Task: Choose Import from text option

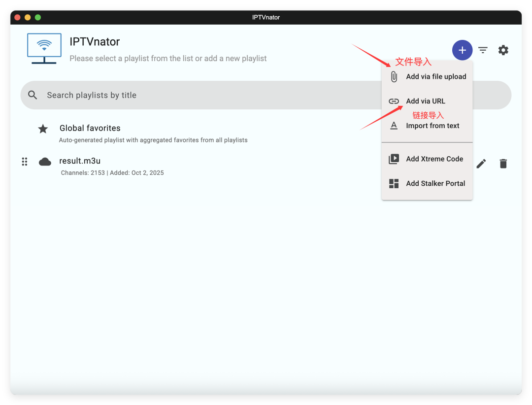Action: tap(427, 126)
